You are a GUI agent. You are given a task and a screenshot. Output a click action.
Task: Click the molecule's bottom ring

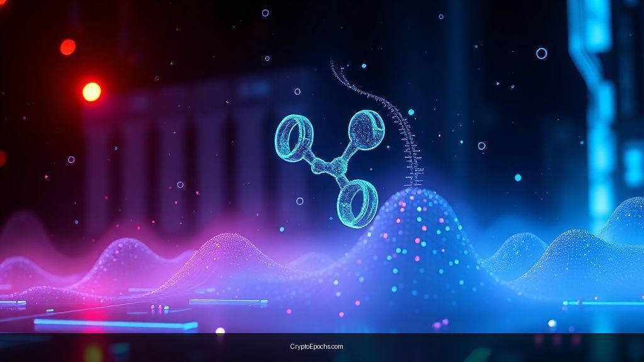point(357,202)
